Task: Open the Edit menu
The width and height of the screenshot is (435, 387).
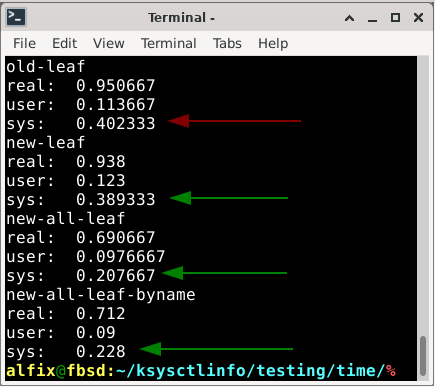Action: (x=65, y=43)
